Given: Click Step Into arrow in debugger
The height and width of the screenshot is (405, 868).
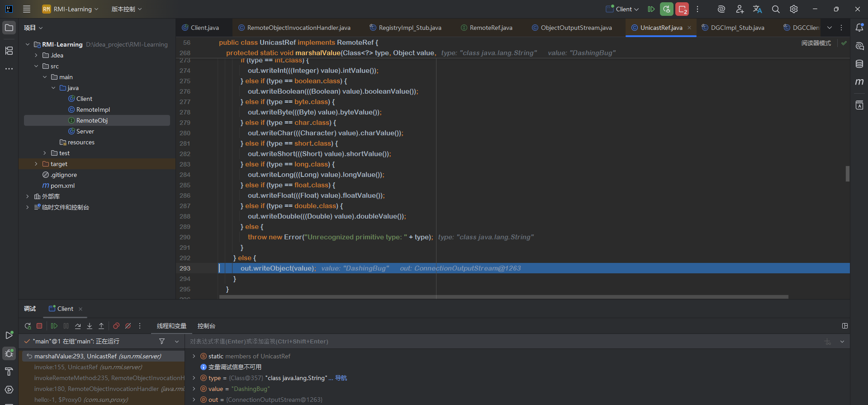Looking at the screenshot, I should [90, 326].
